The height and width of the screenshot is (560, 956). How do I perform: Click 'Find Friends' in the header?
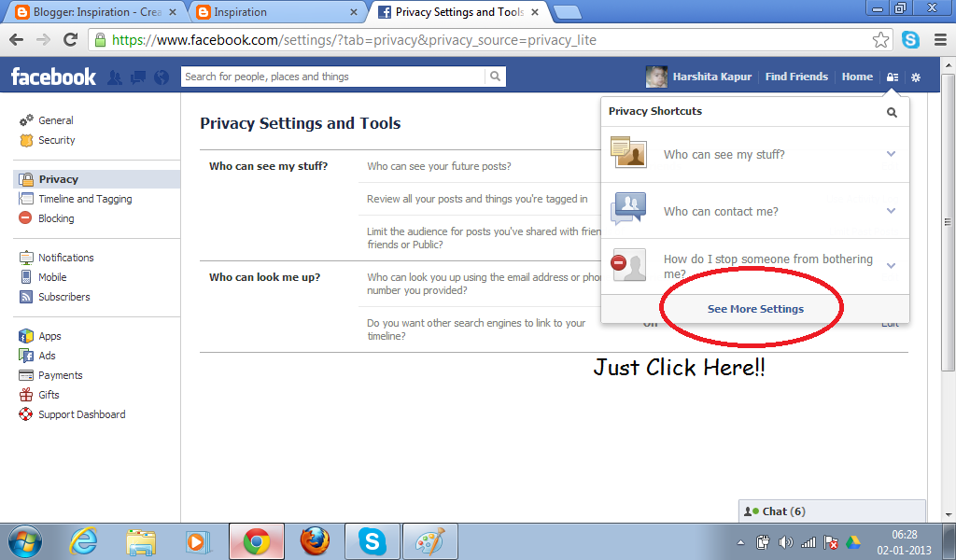(796, 77)
